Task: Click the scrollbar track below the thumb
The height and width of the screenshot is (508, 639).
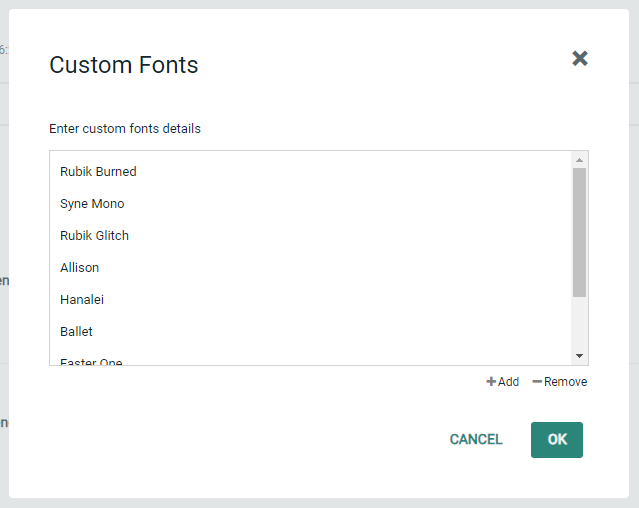Action: click(x=579, y=323)
